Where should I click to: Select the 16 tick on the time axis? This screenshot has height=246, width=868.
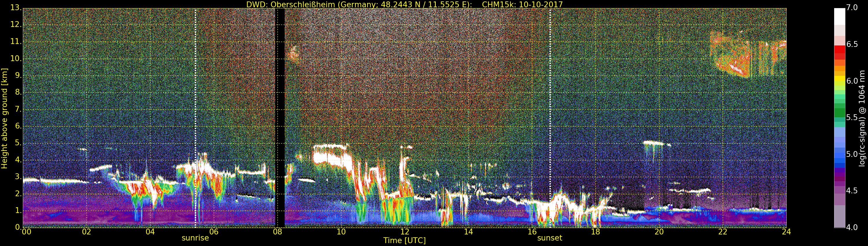(532, 232)
